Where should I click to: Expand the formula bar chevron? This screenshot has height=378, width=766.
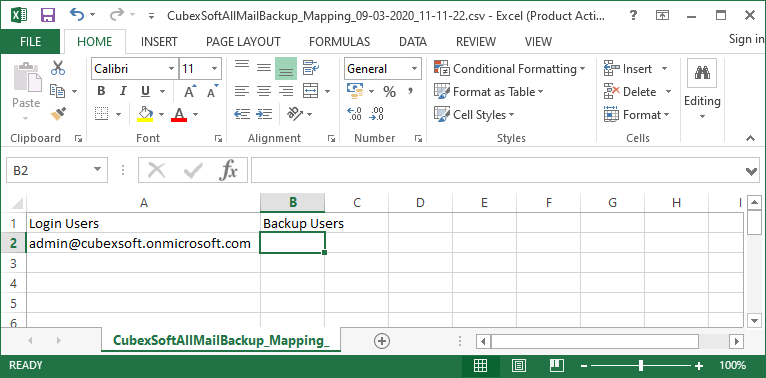tap(752, 171)
